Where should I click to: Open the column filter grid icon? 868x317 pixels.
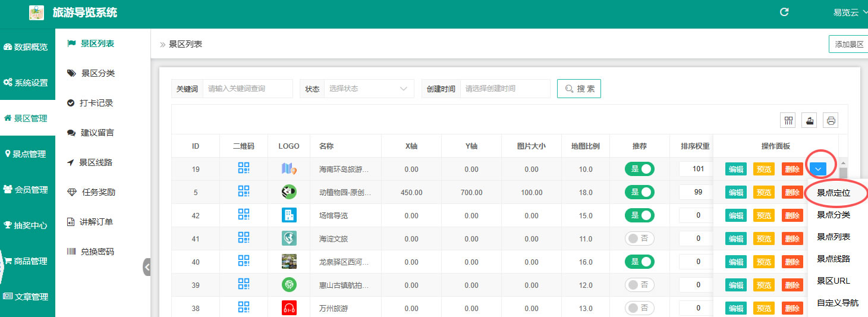pos(789,121)
